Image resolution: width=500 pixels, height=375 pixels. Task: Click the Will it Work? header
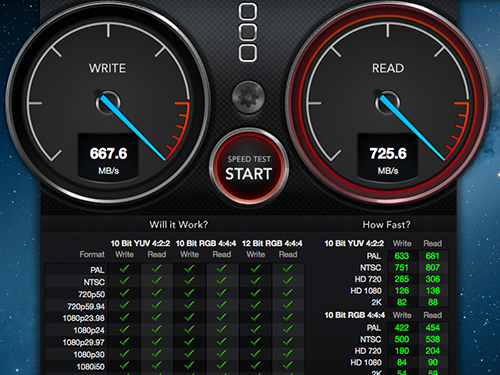coord(179,224)
